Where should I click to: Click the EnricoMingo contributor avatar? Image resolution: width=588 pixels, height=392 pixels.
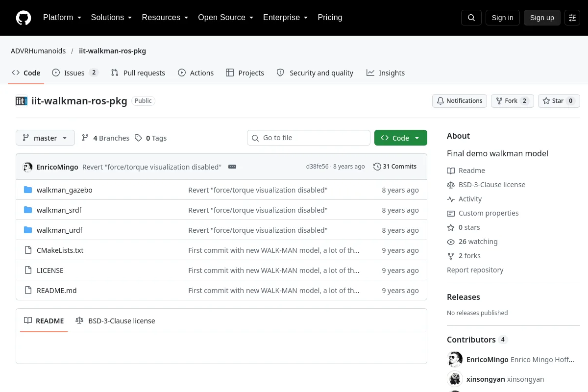coord(455,359)
